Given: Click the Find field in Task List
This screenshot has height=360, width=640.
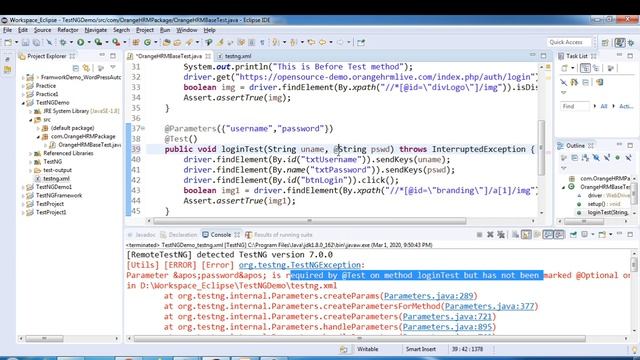Looking at the screenshot, I should 575,106.
